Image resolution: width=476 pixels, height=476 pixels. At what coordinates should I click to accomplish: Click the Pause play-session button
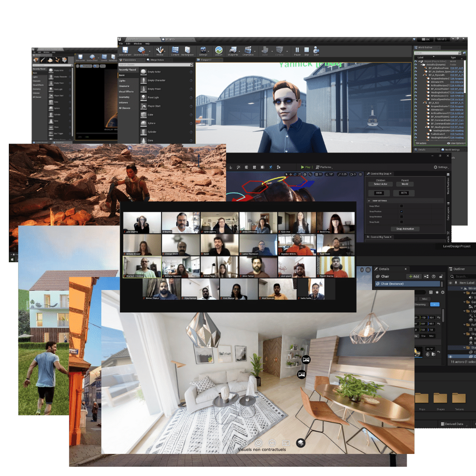297,51
